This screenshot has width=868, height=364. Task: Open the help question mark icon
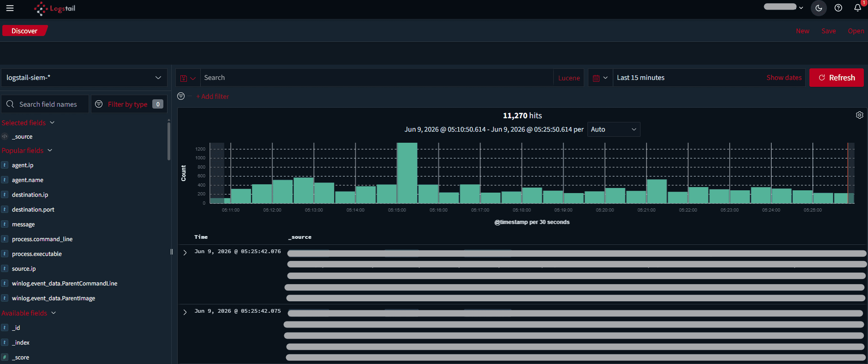point(838,8)
